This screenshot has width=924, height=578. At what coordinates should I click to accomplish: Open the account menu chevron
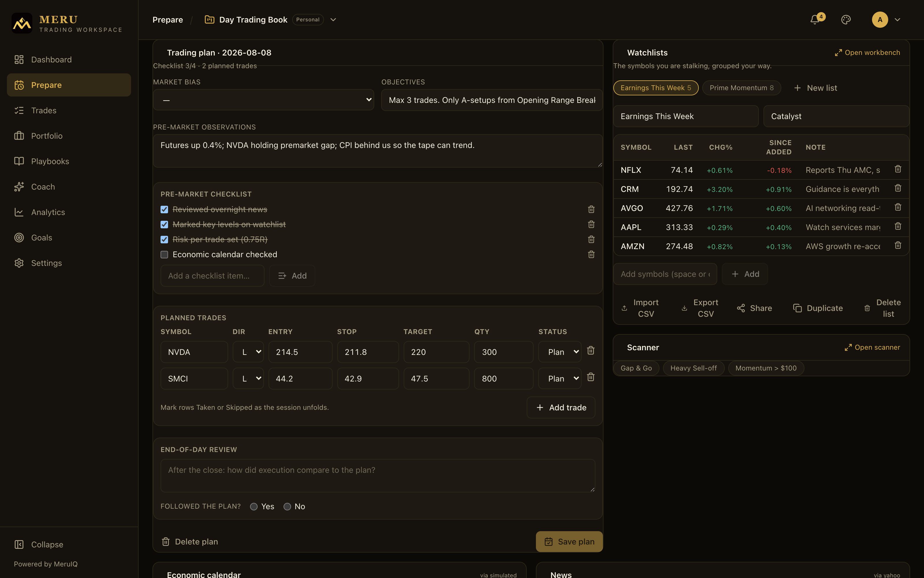[x=897, y=19]
